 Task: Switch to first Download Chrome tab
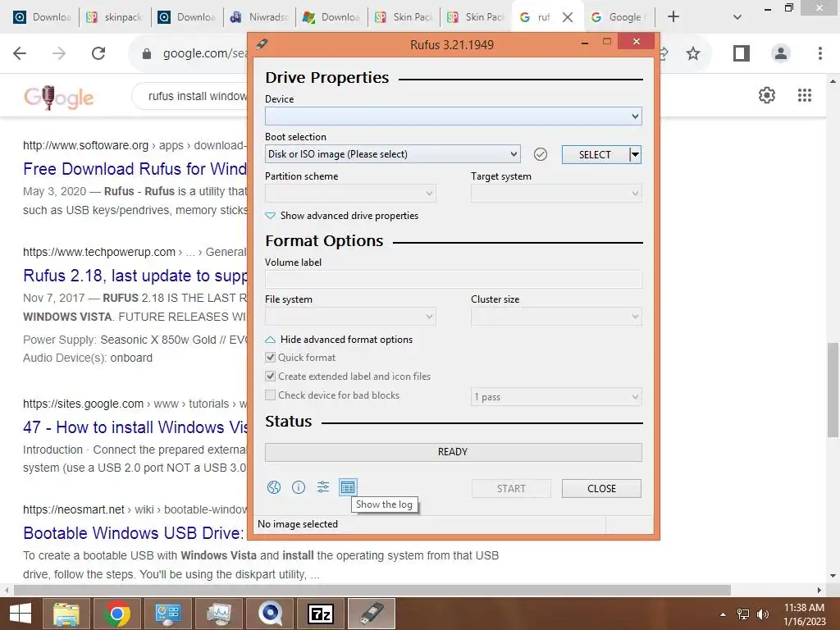coord(43,17)
